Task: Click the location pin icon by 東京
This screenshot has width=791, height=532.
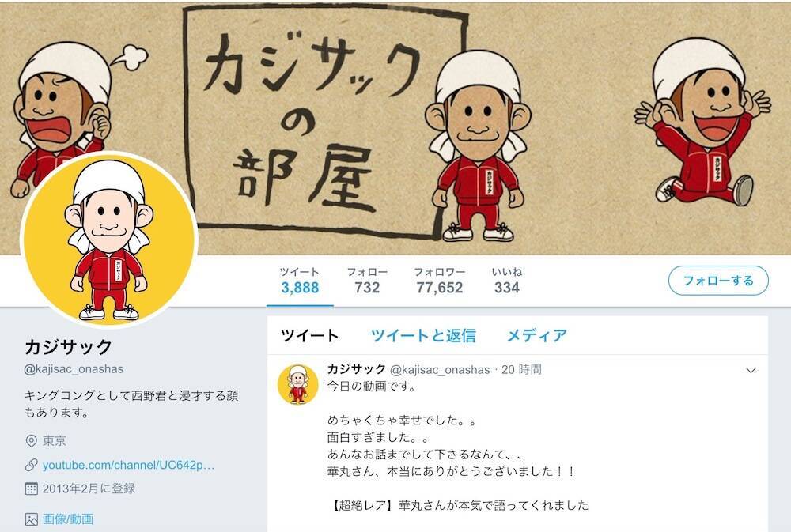Action: click(x=32, y=441)
